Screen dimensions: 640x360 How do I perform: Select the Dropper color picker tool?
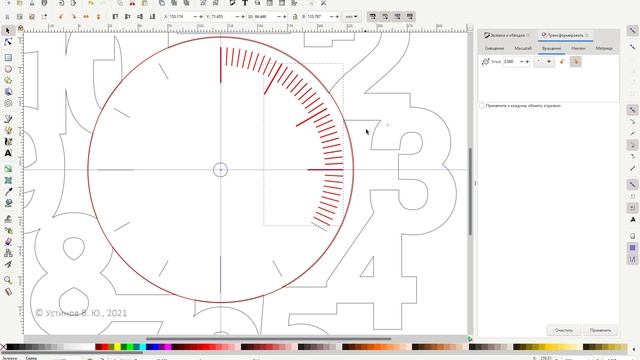coord(8,191)
